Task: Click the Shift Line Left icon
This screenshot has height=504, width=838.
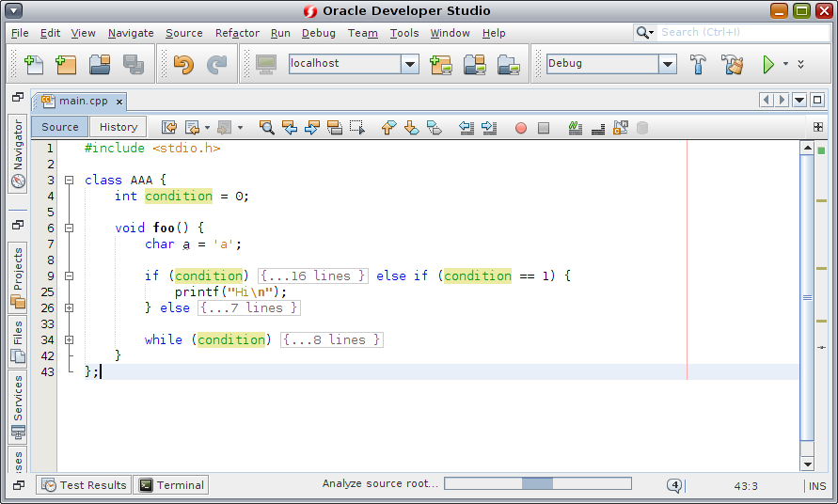Action: click(x=466, y=128)
